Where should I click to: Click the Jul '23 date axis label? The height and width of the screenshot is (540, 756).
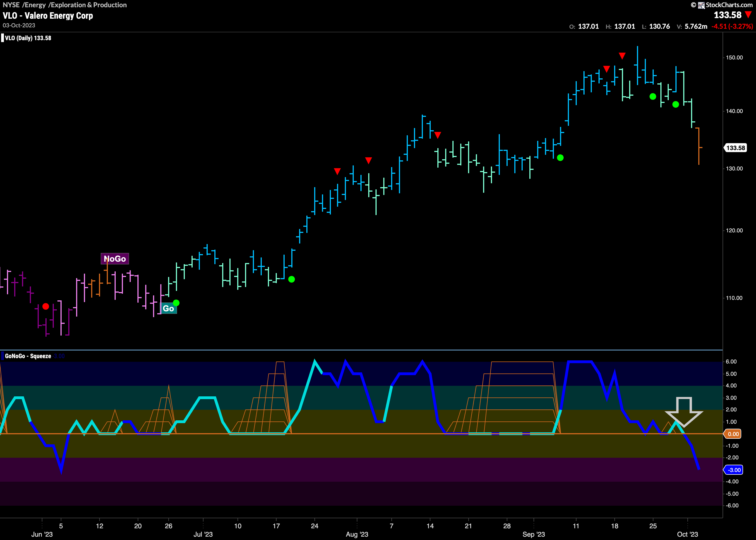(x=203, y=534)
